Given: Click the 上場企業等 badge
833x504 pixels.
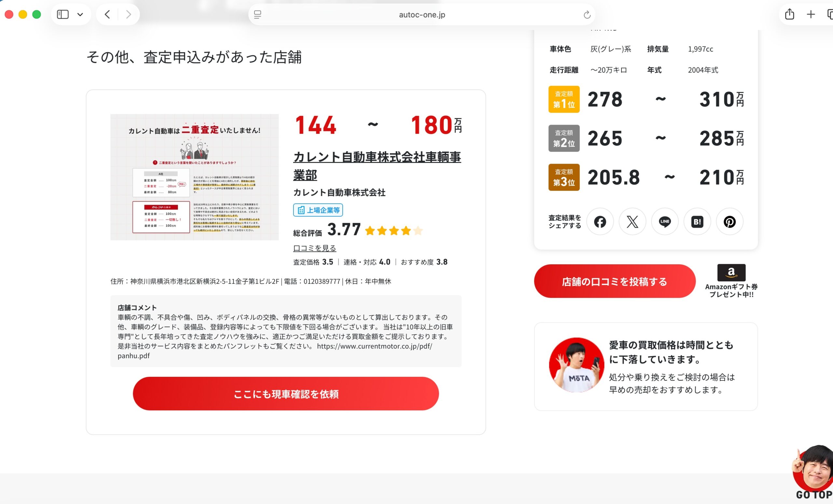Looking at the screenshot, I should point(318,210).
